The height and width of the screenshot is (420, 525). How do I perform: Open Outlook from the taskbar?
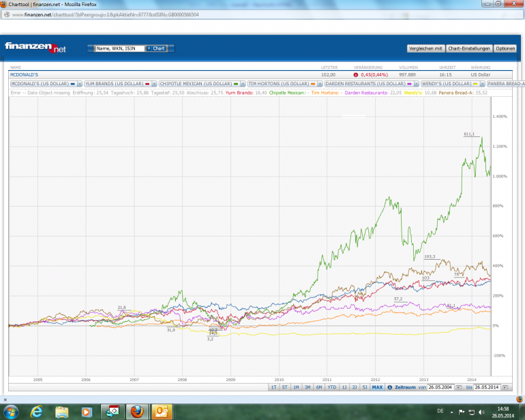pyautogui.click(x=162, y=411)
